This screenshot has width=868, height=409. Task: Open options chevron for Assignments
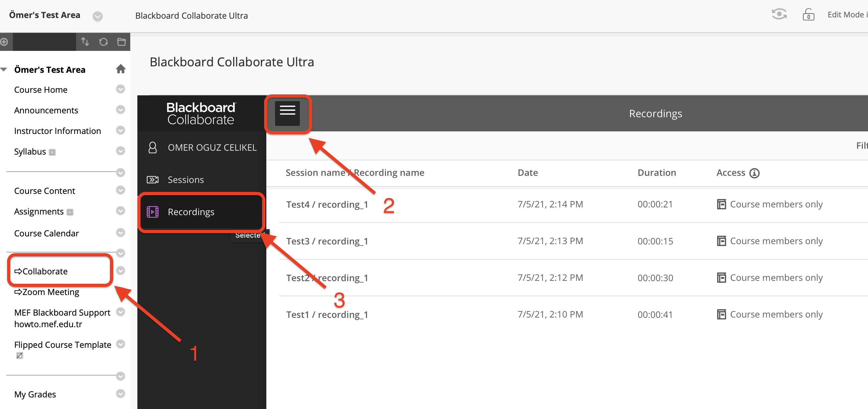120,211
